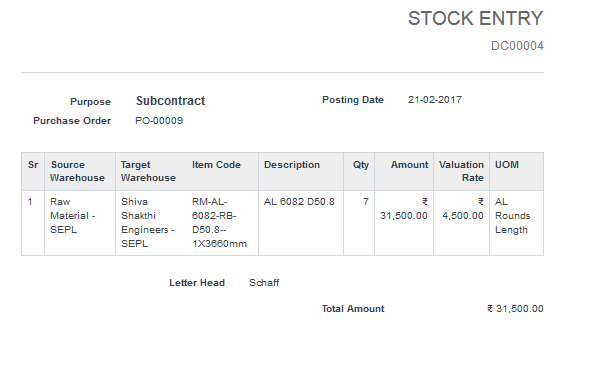Click the Qty column header
Image resolution: width=589 pixels, height=374 pixels.
coord(361,165)
